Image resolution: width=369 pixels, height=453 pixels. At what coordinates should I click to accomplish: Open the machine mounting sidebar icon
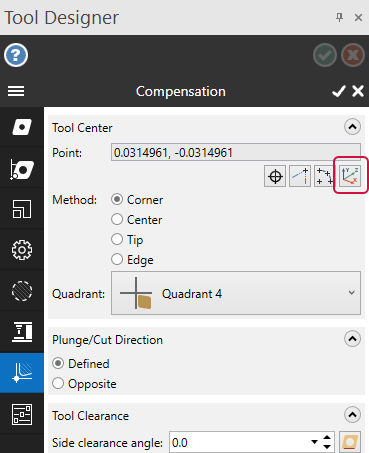point(22,332)
